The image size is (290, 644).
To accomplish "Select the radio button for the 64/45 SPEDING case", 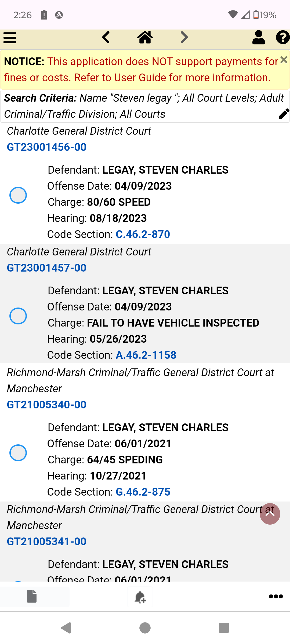I will (18, 453).
